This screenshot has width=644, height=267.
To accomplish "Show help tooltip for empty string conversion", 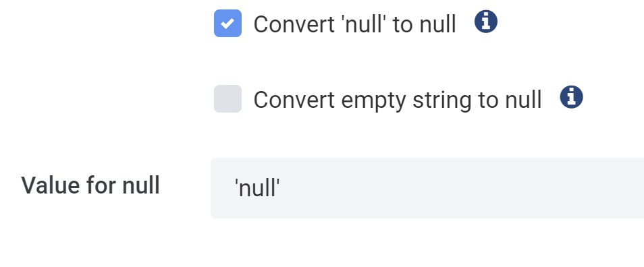I will point(571,97).
